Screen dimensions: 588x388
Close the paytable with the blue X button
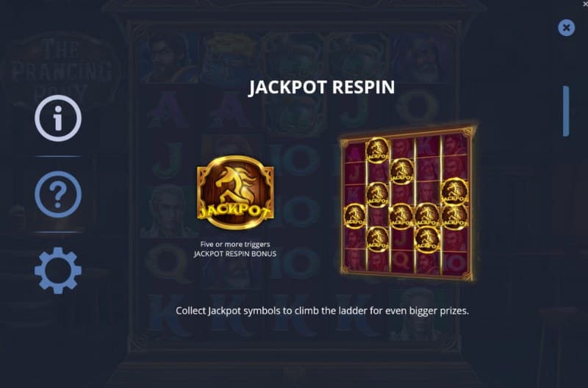coord(566,28)
